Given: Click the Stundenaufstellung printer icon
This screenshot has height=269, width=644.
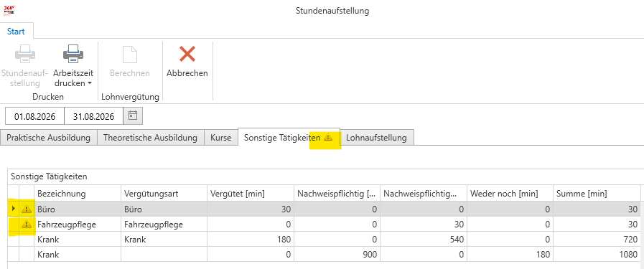Looking at the screenshot, I should click(x=24, y=54).
